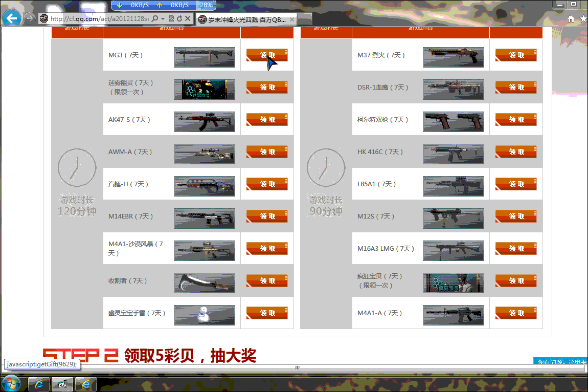Claim the HK 416C item

pos(516,151)
